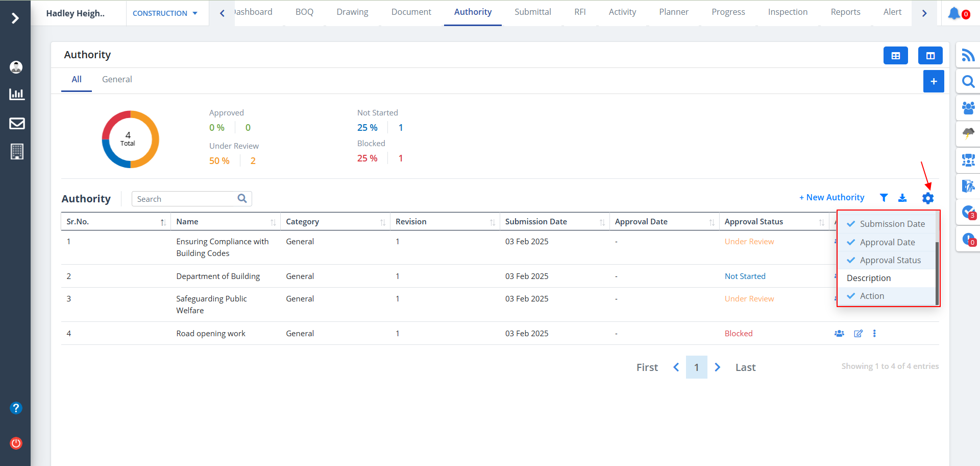Viewport: 980px width, 466px height.
Task: Open the CONSTRUCTION dropdown
Action: coord(165,13)
